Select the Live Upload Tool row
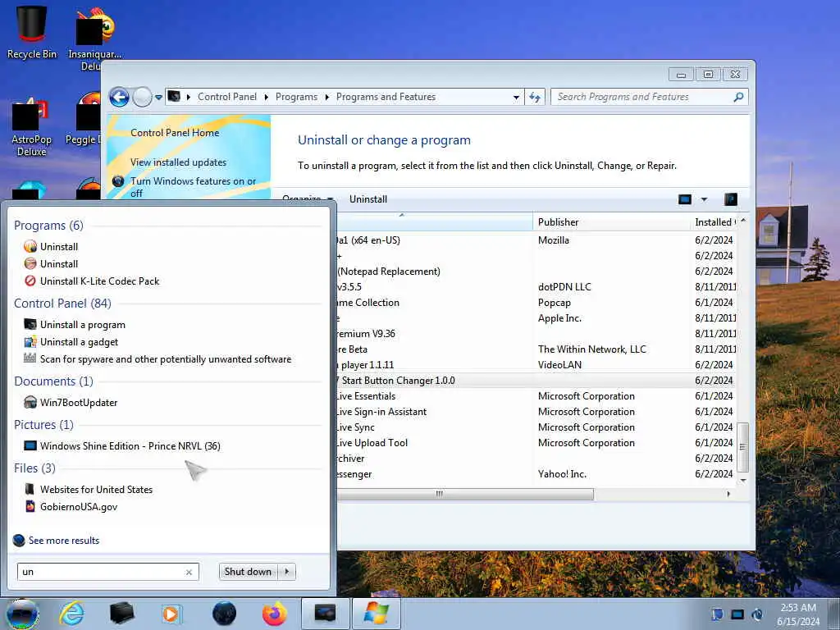Viewport: 840px width, 630px height. (536, 442)
